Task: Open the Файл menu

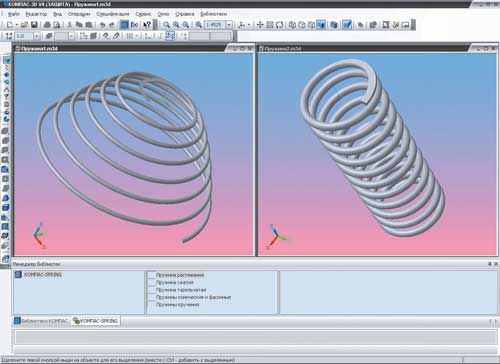Action: [x=14, y=14]
